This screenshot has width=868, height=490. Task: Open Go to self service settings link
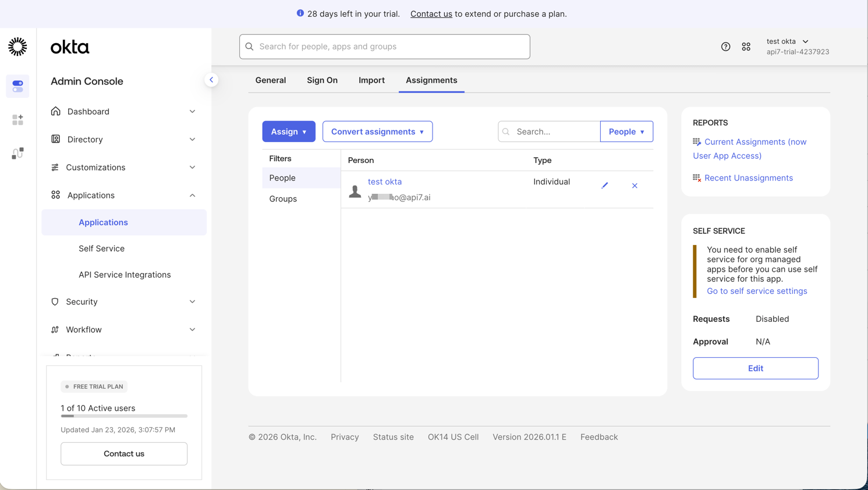[x=757, y=291]
